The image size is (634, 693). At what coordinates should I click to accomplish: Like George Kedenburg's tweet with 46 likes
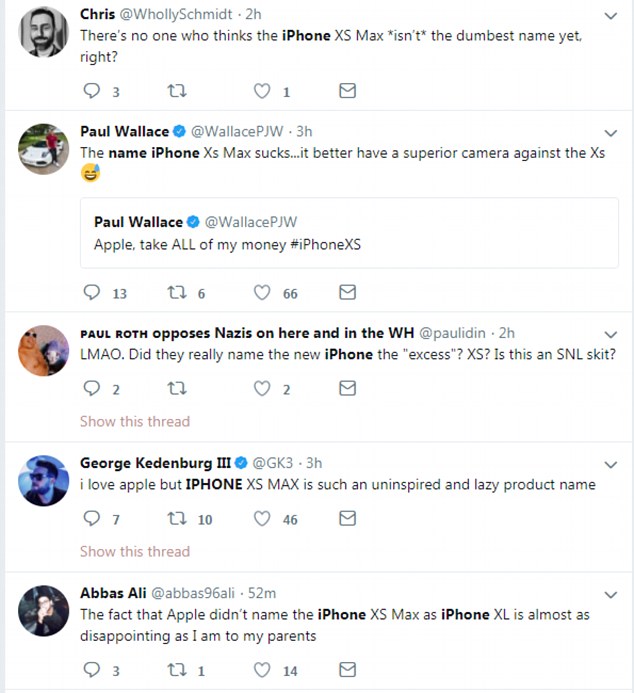pos(263,519)
